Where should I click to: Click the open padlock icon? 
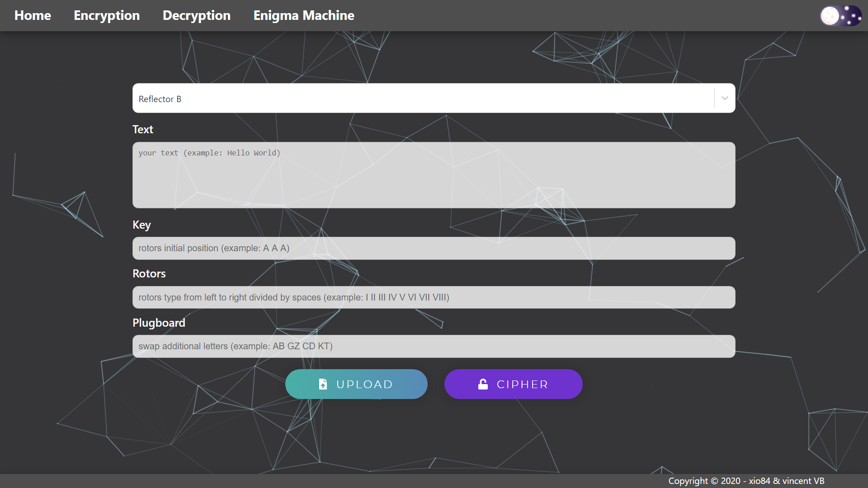click(x=483, y=384)
